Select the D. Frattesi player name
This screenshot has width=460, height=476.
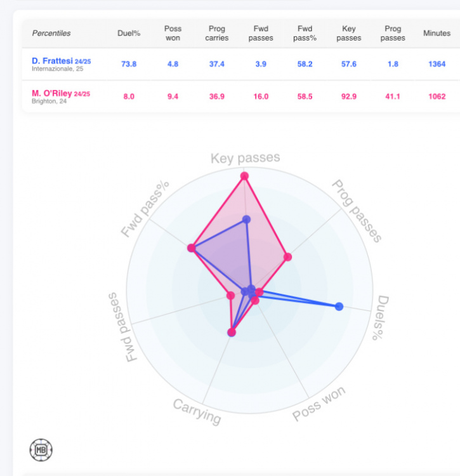pos(52,61)
